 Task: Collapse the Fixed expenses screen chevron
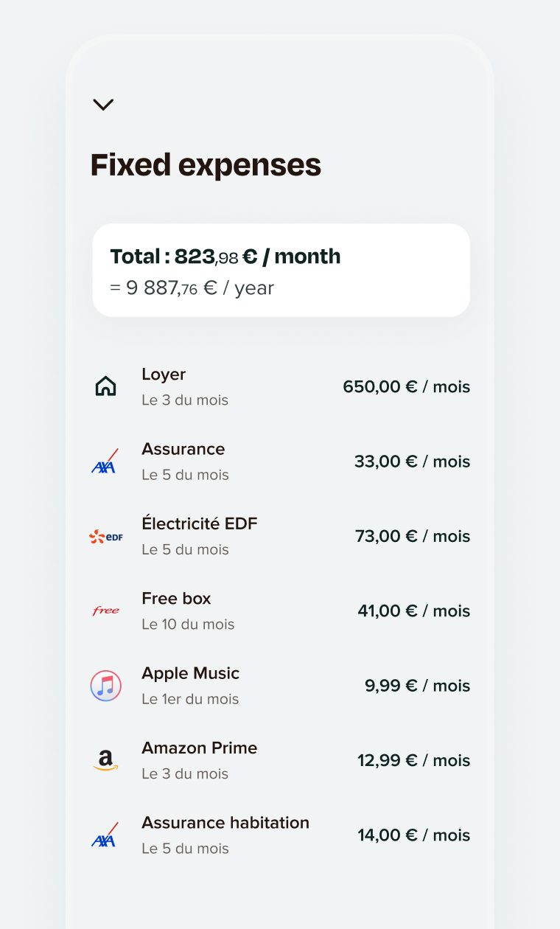103,105
